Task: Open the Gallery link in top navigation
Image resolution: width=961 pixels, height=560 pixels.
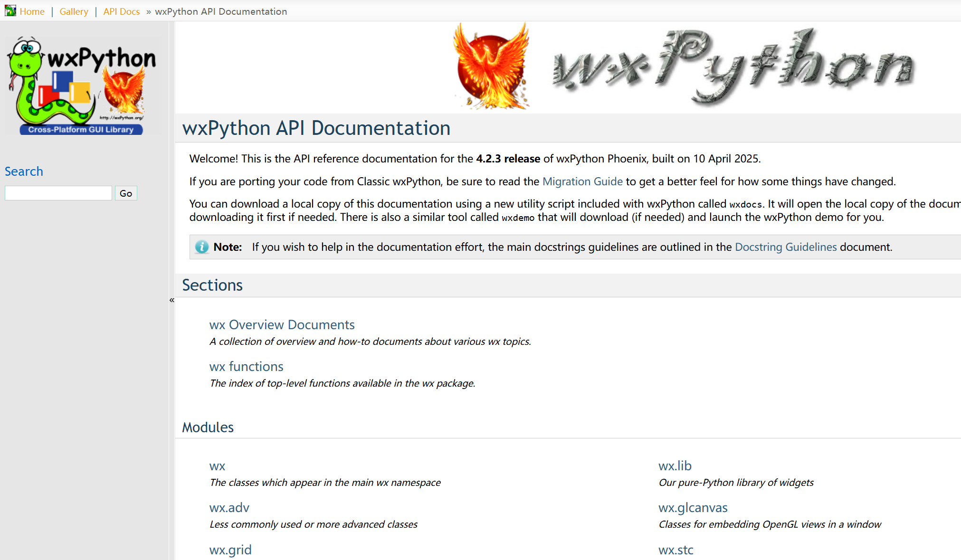Action: click(74, 11)
